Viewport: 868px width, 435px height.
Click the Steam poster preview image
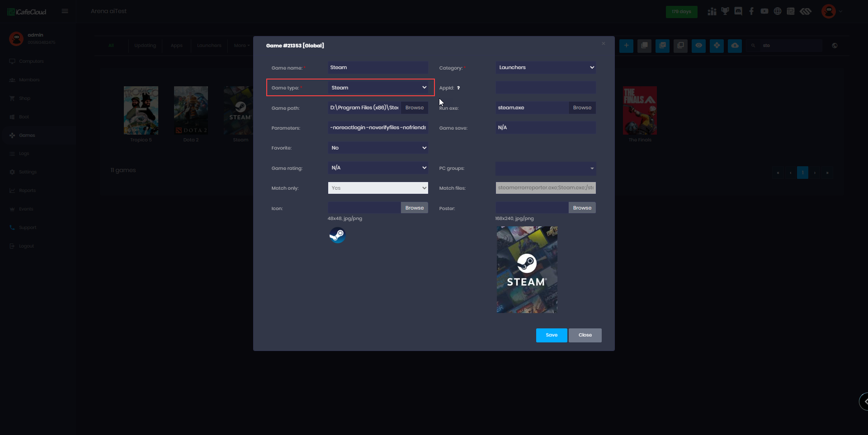527,270
